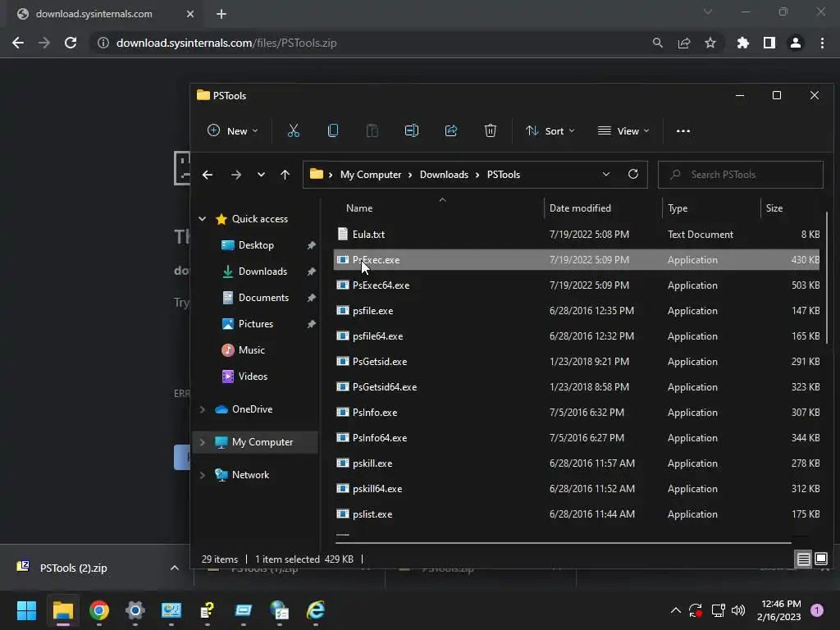Screen dimensions: 840x630
Task: Click the Copy icon in Explorer toolbar
Action: (333, 130)
